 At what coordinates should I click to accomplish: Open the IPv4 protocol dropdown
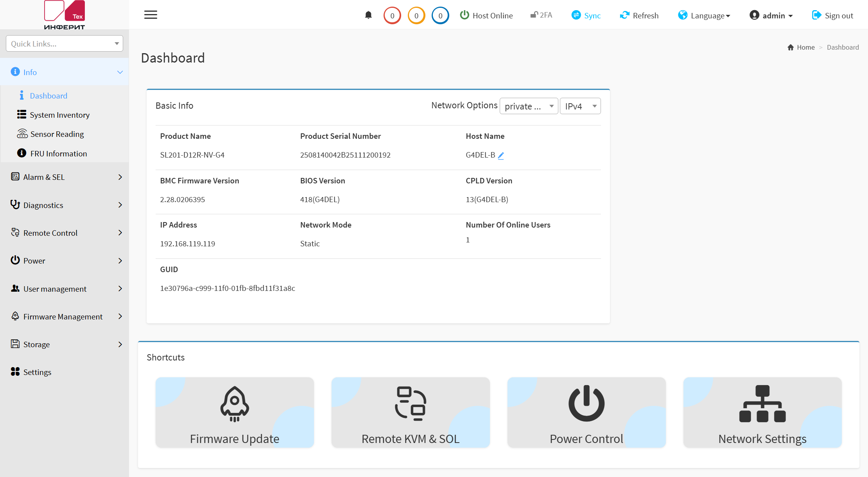click(580, 106)
